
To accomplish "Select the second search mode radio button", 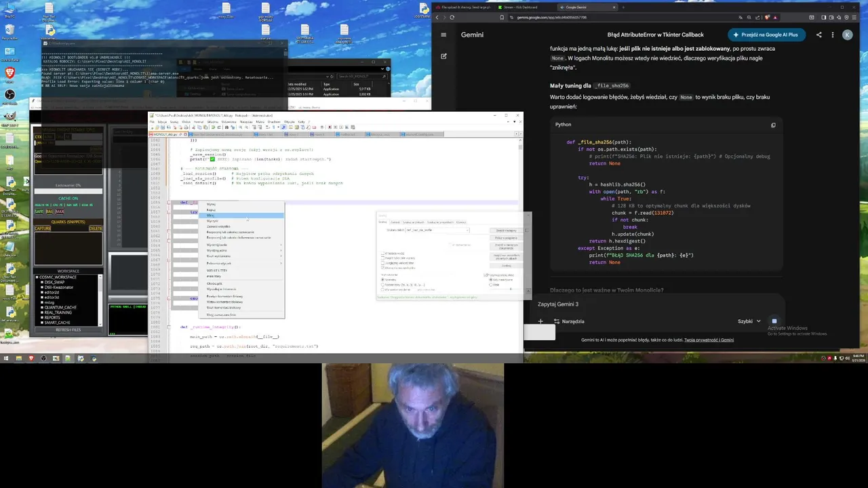I will tap(382, 285).
